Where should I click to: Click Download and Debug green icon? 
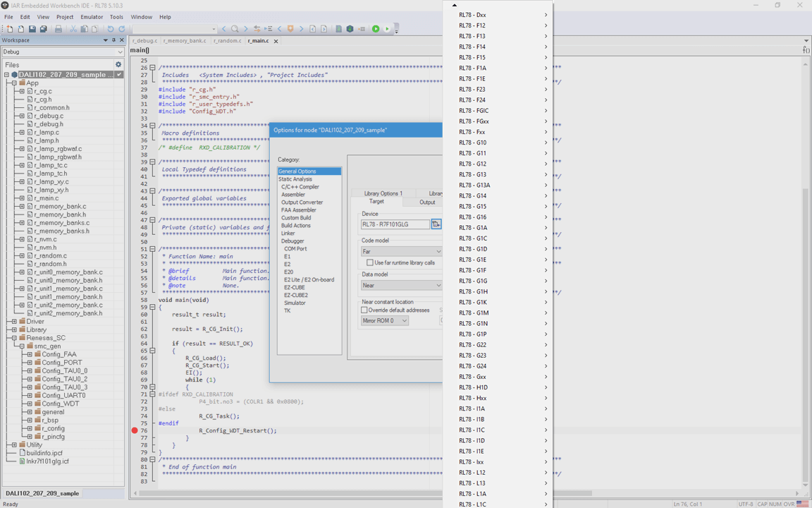(x=376, y=29)
